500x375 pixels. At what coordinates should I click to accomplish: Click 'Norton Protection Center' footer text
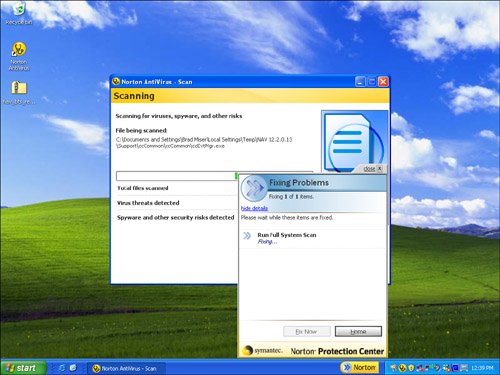coord(337,351)
